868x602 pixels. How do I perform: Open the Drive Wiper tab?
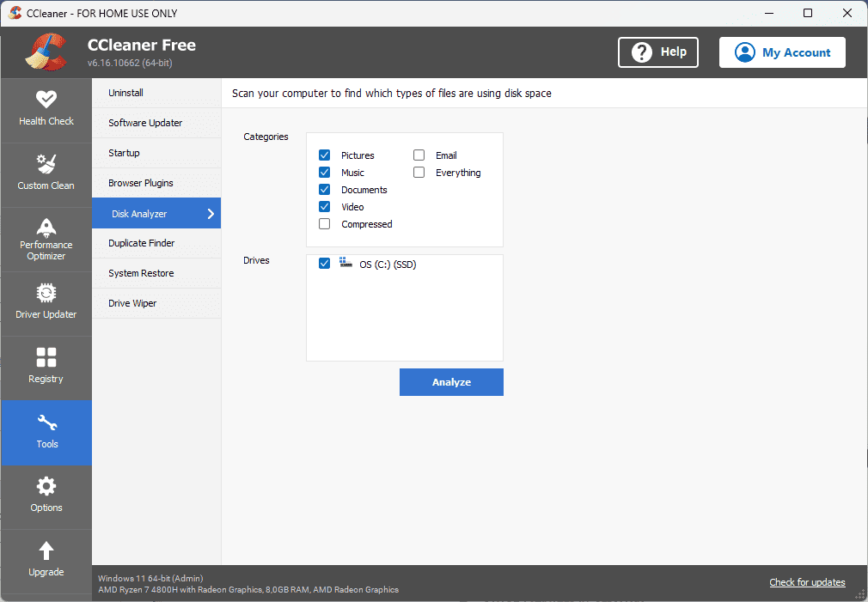[x=132, y=303]
